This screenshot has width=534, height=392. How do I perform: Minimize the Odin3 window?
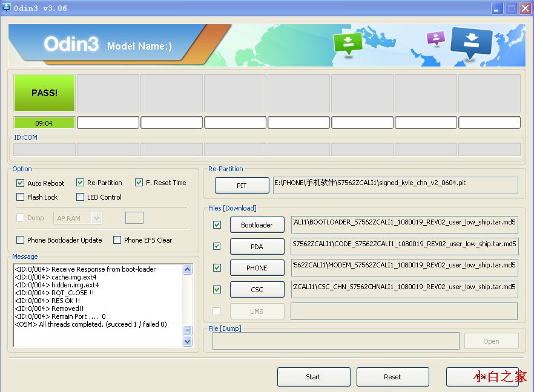497,8
